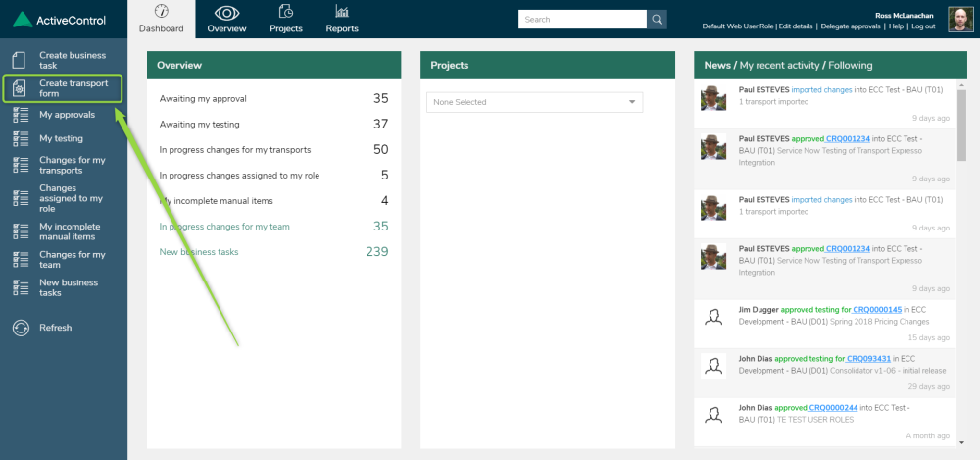Click New business tasks sidebar icon
The height and width of the screenshot is (460, 980).
pyautogui.click(x=21, y=288)
